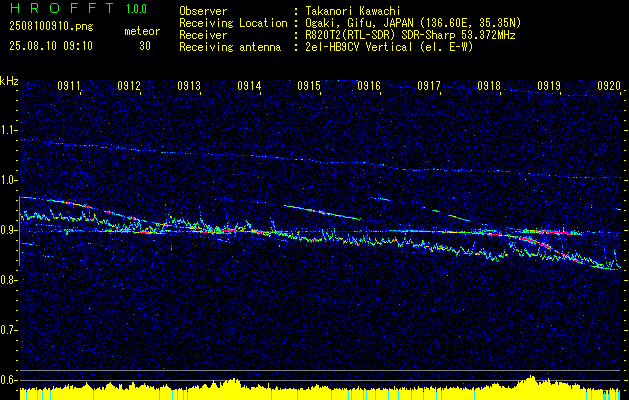Click time marker 0918
This screenshot has height=400, width=629.
(489, 85)
